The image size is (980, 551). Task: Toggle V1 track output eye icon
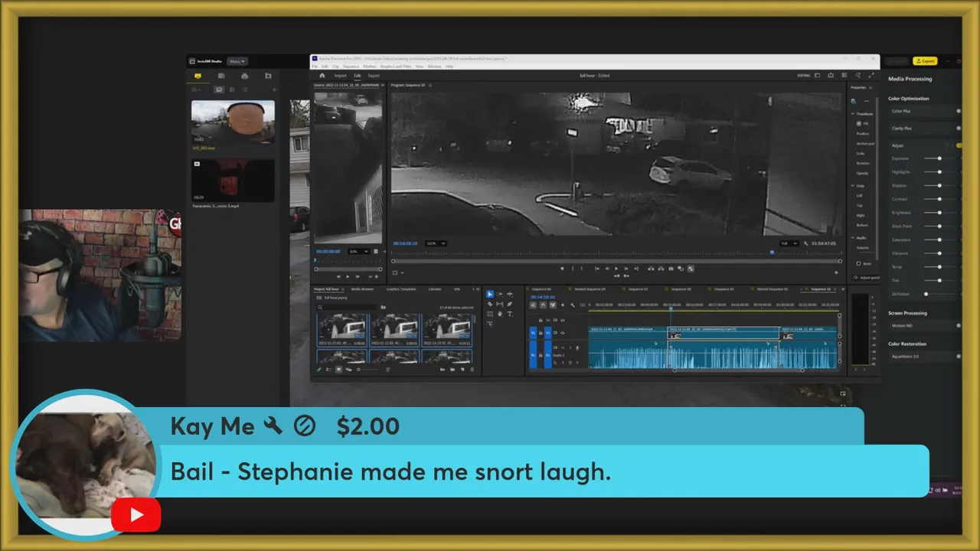(x=563, y=333)
